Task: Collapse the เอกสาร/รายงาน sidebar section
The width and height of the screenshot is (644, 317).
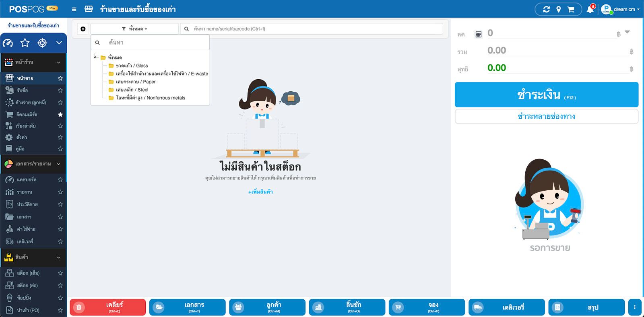Action: (x=33, y=164)
